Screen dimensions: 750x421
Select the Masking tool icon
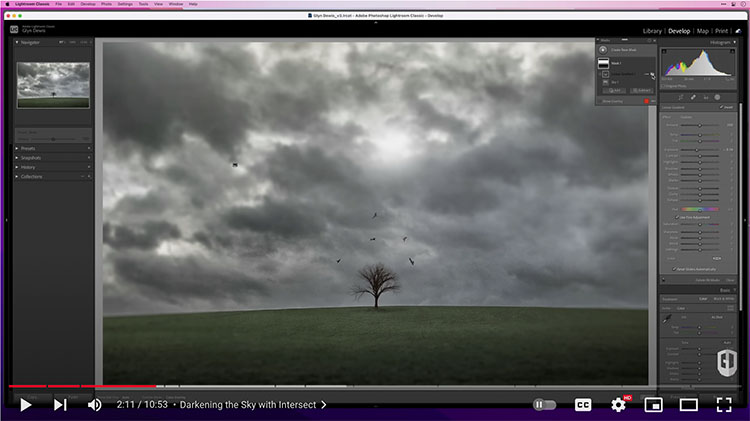pyautogui.click(x=717, y=98)
